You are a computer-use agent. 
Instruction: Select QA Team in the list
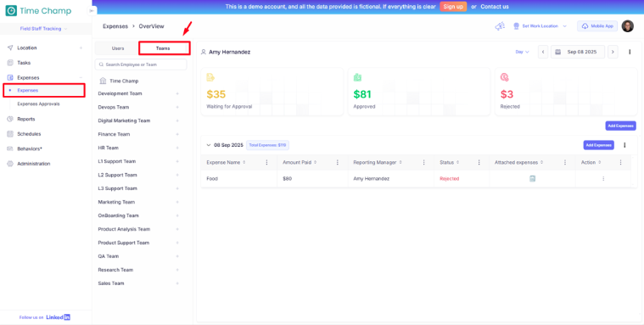tap(109, 256)
